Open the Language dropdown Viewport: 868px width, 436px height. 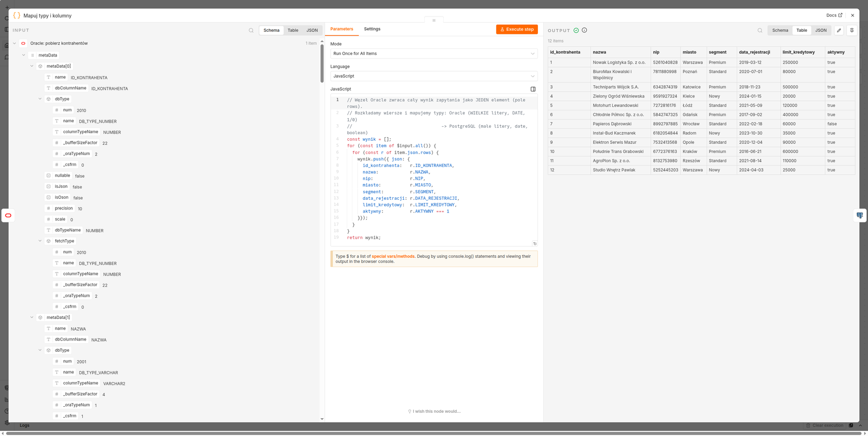(x=433, y=76)
